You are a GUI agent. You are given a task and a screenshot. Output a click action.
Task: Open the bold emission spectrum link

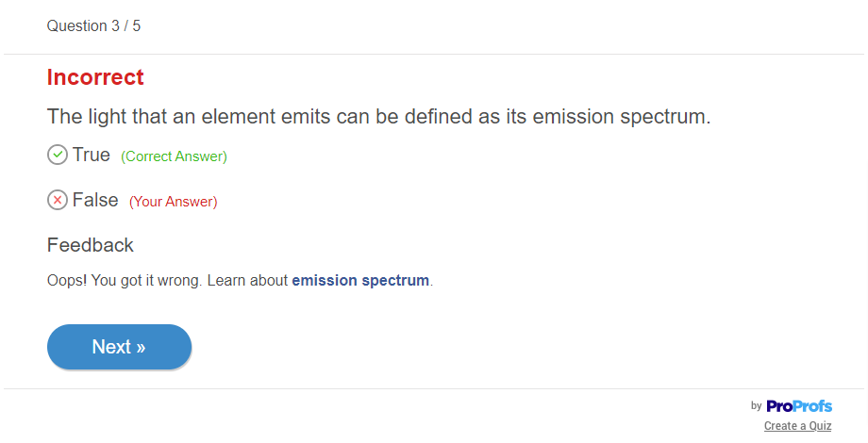tap(360, 280)
